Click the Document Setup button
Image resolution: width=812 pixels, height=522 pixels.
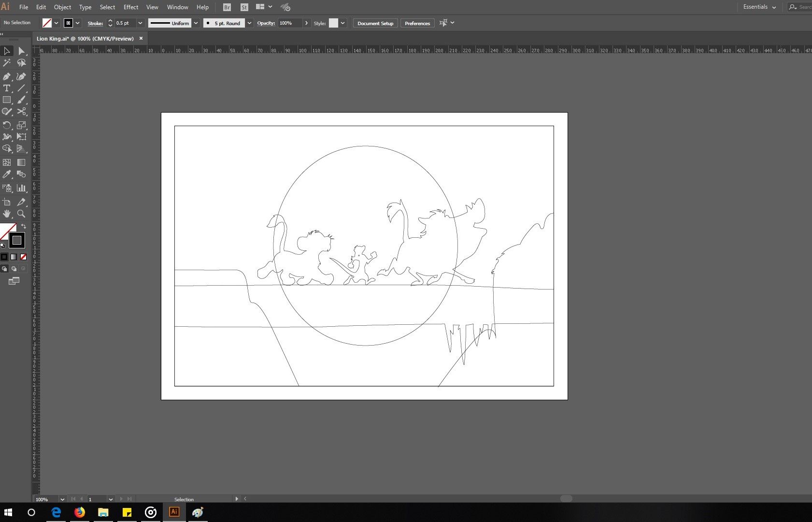tap(375, 23)
